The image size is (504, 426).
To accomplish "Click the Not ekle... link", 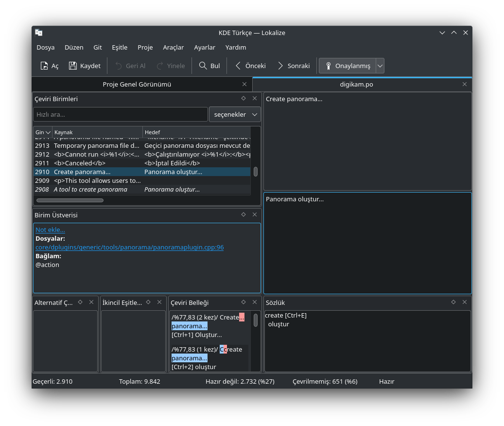I will pyautogui.click(x=50, y=230).
